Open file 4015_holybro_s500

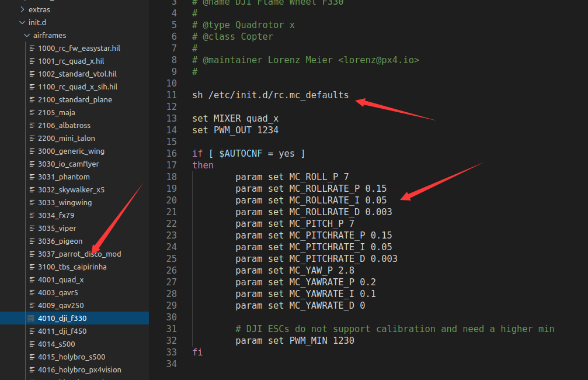pyautogui.click(x=72, y=357)
